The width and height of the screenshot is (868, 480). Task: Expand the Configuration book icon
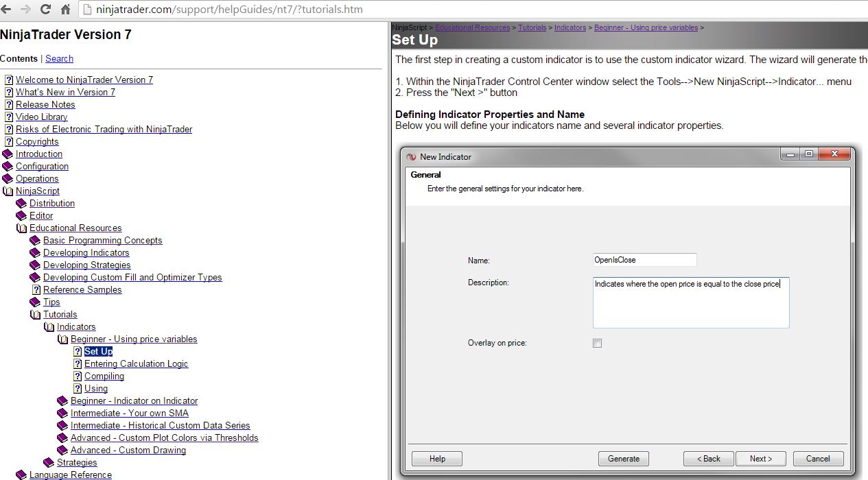pos(8,166)
